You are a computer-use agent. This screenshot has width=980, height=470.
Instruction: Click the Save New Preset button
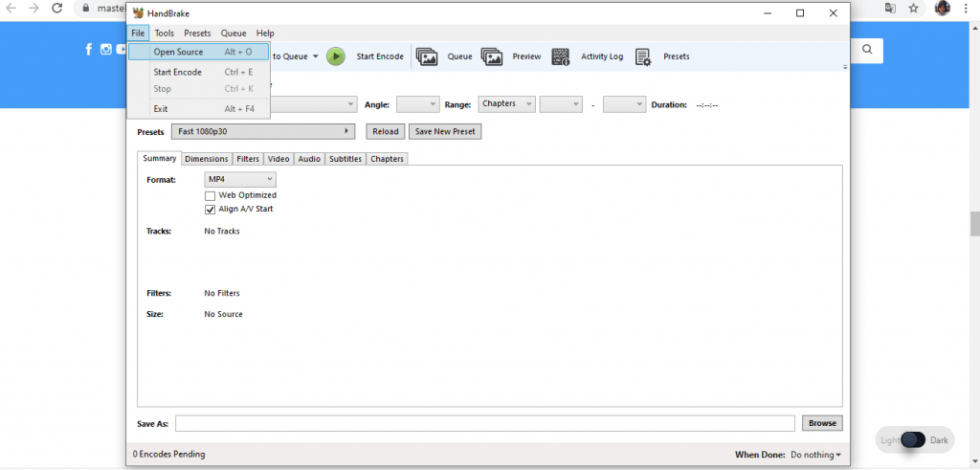click(x=444, y=131)
